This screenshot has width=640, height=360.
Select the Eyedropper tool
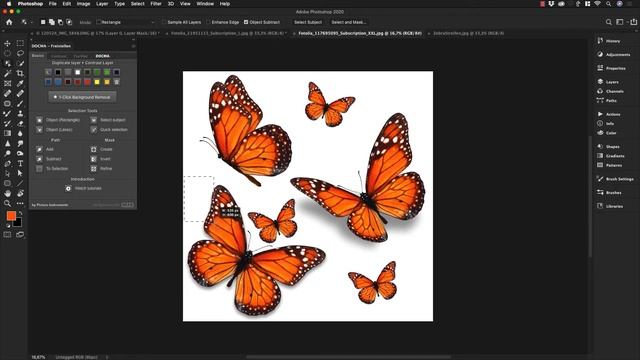(x=20, y=83)
